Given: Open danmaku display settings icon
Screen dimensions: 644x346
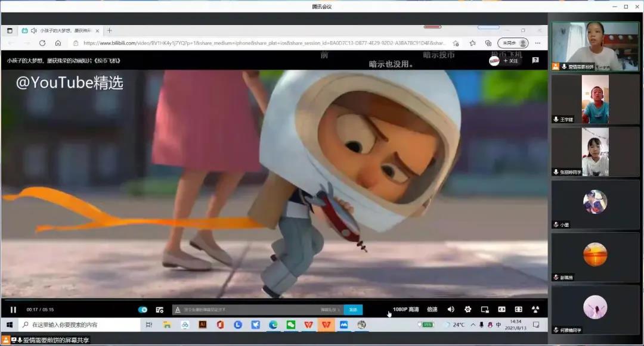Looking at the screenshot, I should [160, 310].
